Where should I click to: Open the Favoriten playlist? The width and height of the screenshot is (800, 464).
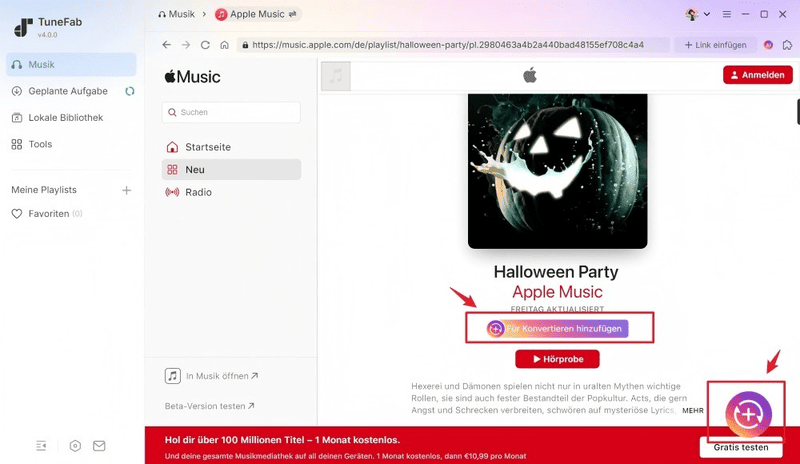tap(47, 214)
